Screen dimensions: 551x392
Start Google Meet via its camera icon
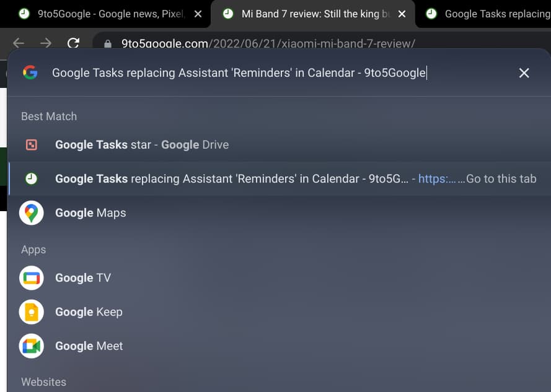pos(31,346)
